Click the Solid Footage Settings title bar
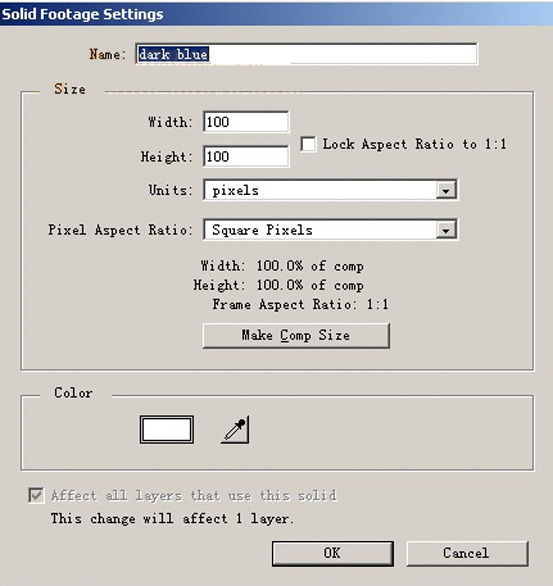The width and height of the screenshot is (553, 586). 276,14
